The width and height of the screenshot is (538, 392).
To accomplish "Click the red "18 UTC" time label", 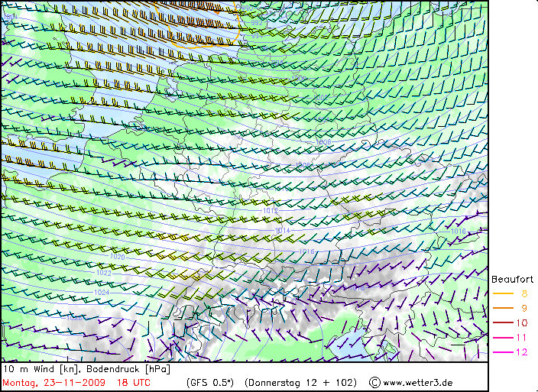I will point(134,383).
